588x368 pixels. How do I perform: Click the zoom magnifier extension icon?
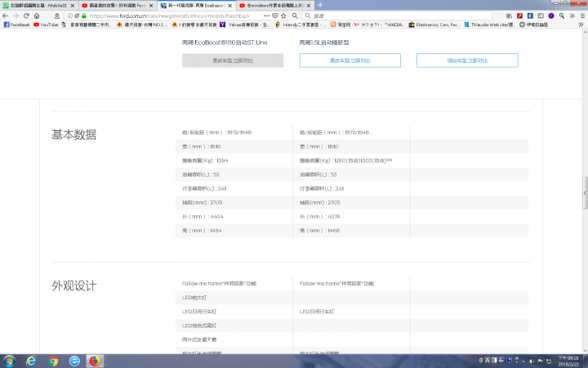tap(561, 16)
